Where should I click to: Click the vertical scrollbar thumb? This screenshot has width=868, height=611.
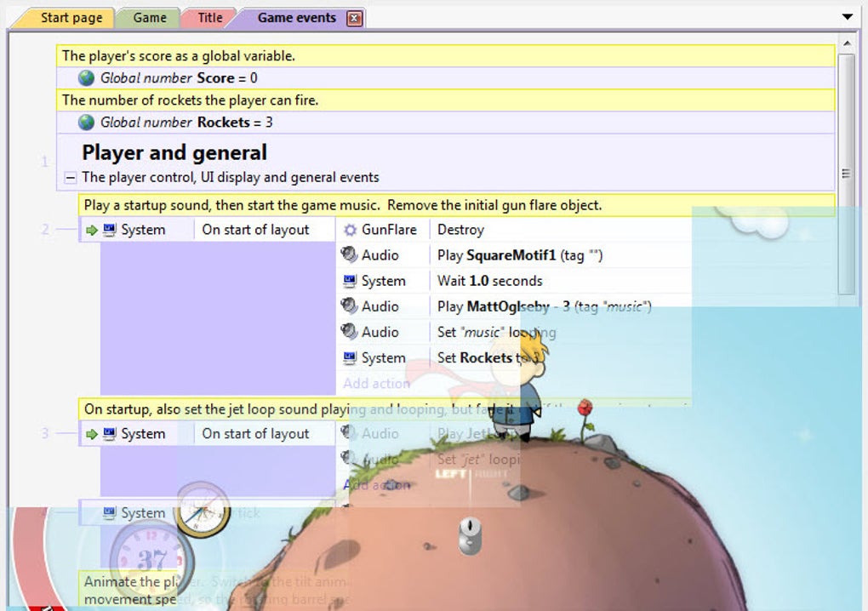(847, 174)
